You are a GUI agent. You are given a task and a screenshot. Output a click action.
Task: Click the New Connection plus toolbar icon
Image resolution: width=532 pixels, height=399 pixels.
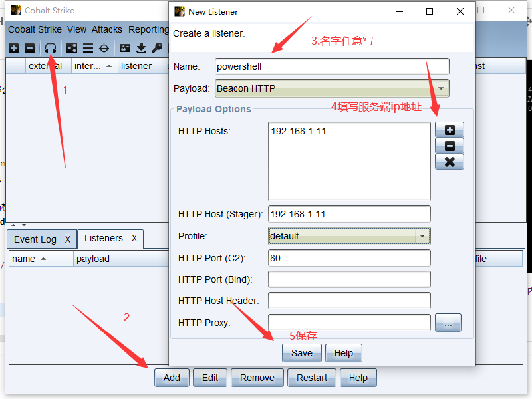[13, 48]
